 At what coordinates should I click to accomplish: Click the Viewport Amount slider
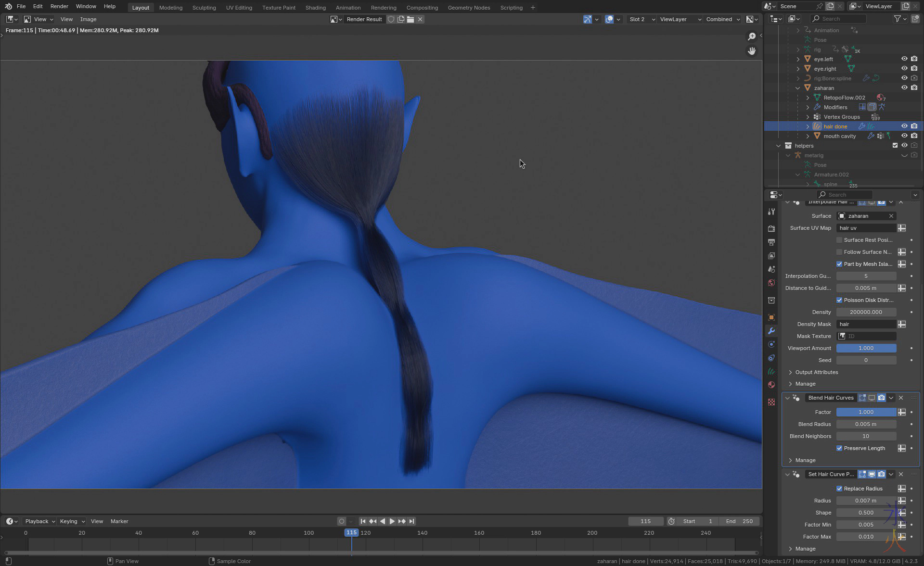[x=866, y=348]
